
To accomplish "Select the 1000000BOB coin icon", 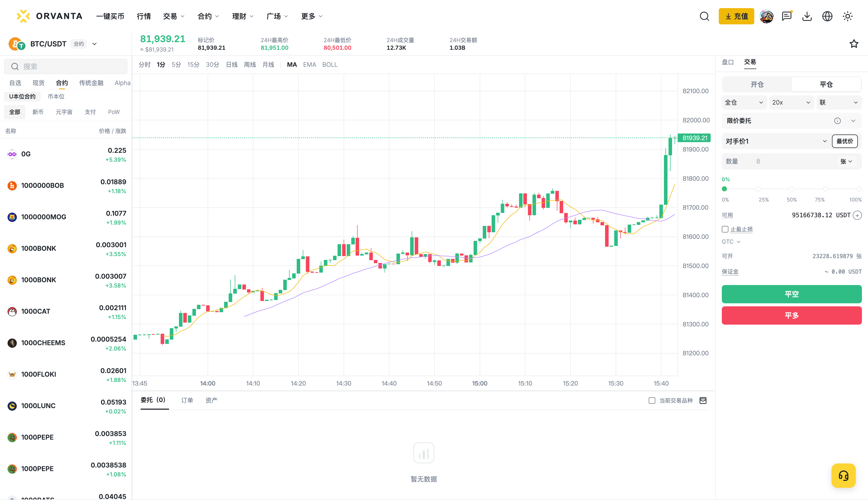I will click(x=12, y=186).
